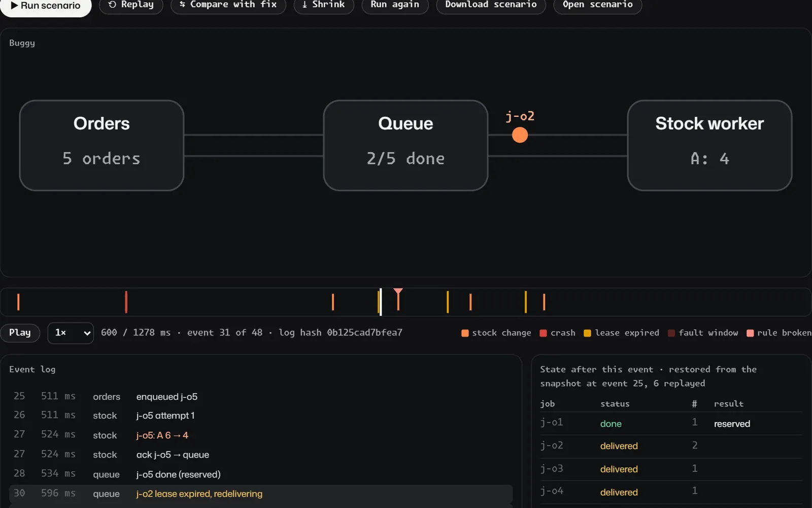812x508 pixels.
Task: Select event log row 'j-o5 done (reserved)'
Action: pyautogui.click(x=261, y=474)
